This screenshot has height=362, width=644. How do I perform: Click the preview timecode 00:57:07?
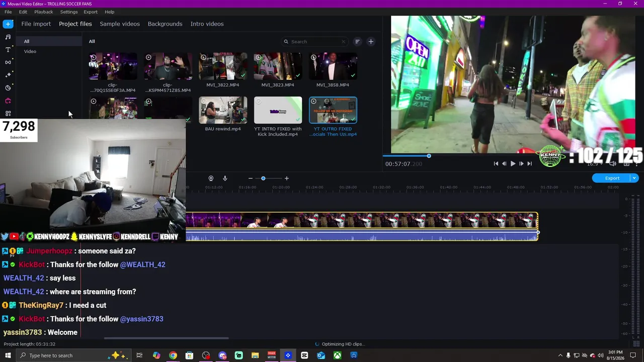click(404, 164)
